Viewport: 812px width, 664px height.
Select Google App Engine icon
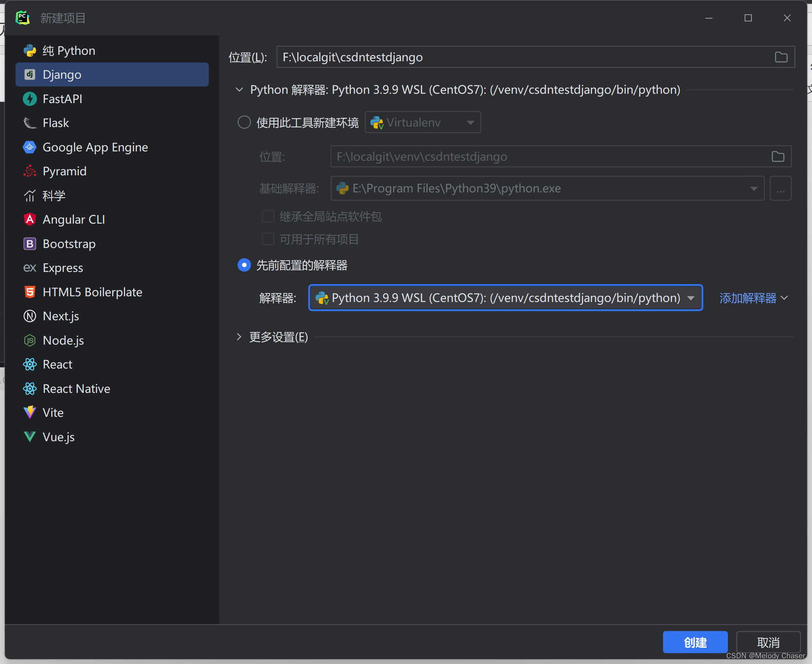pos(30,147)
